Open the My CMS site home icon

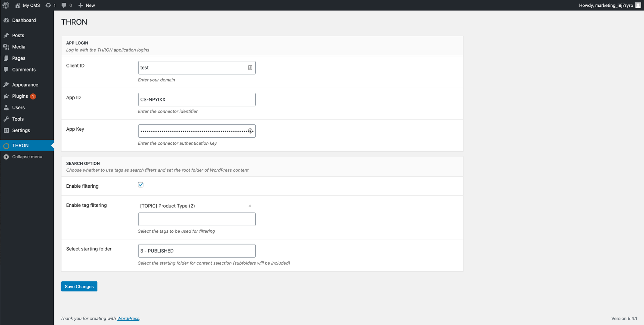pyautogui.click(x=17, y=5)
